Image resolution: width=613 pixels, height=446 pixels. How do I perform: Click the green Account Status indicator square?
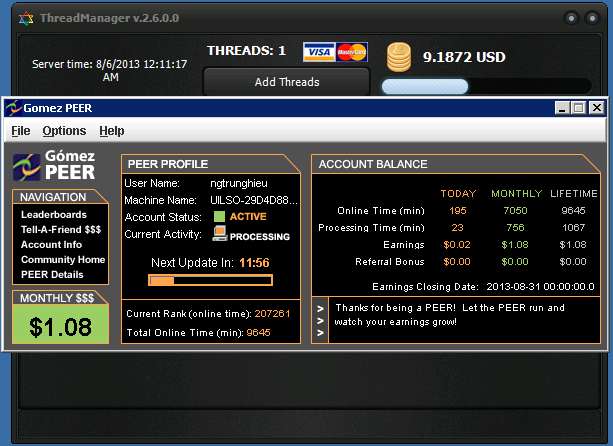[x=219, y=217]
